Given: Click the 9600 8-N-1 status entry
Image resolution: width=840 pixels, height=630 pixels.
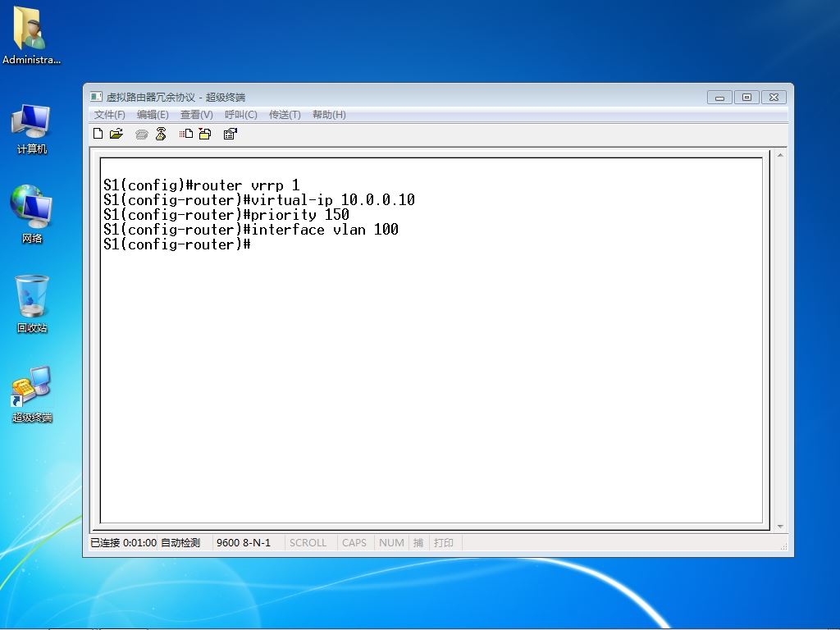Looking at the screenshot, I should coord(244,543).
